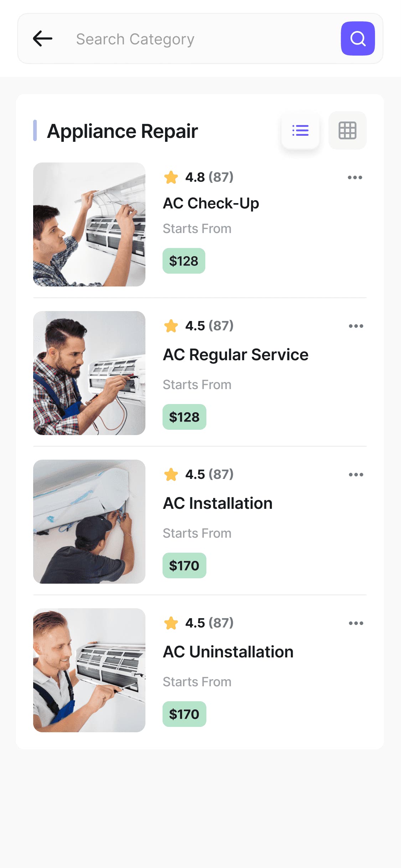Tap the $128 price tag on AC Check-Up
The height and width of the screenshot is (868, 401).
pos(184,261)
